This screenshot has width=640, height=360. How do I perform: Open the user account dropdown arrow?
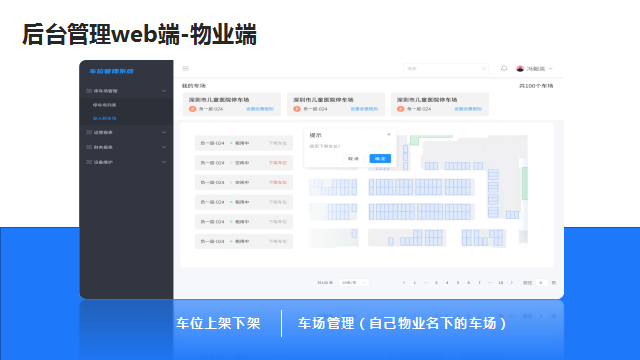pos(551,69)
